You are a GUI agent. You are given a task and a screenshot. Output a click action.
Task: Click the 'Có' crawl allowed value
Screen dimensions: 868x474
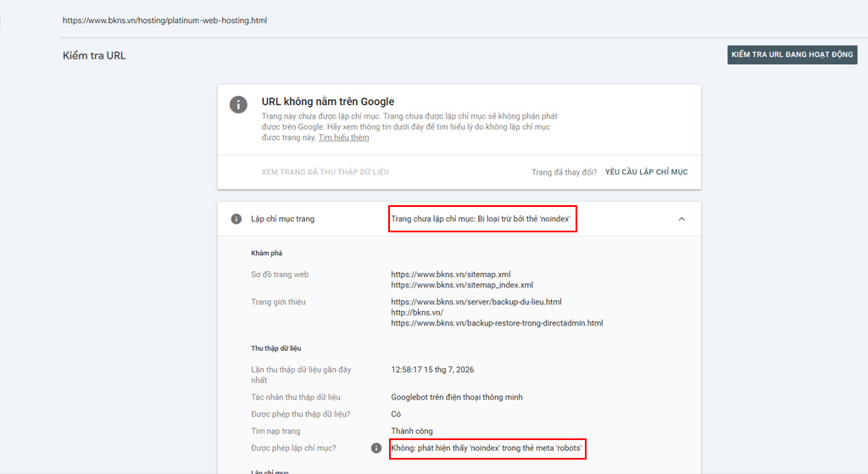tap(396, 414)
